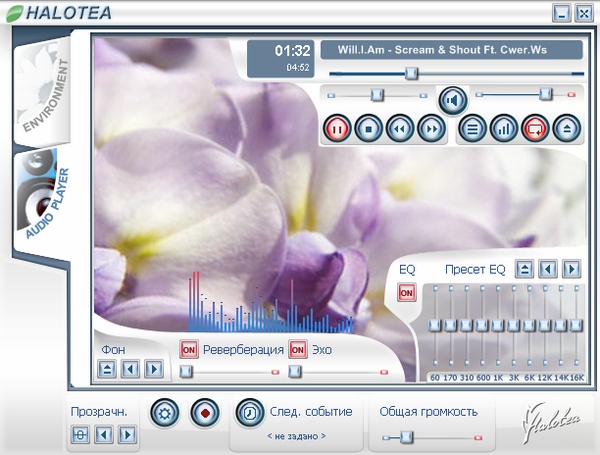600x455 pixels.
Task: Mute audio with the speaker icon
Action: pyautogui.click(x=452, y=100)
